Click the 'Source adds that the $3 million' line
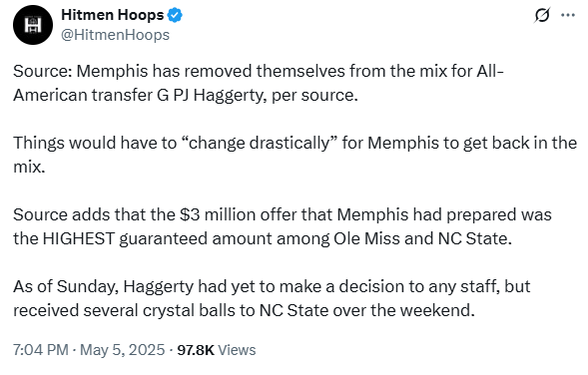Viewport: 588px width, 375px height. pos(283,214)
